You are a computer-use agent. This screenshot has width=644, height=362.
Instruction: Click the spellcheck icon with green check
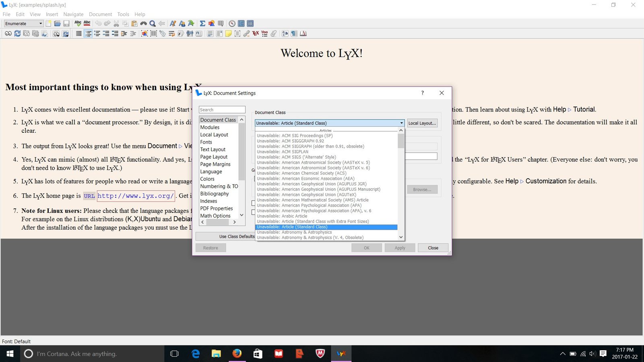pyautogui.click(x=78, y=23)
